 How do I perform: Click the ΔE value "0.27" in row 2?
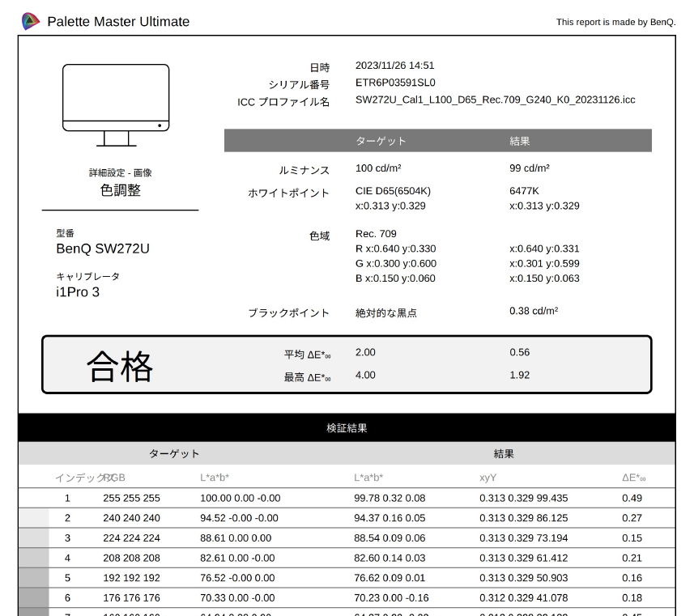(x=632, y=518)
